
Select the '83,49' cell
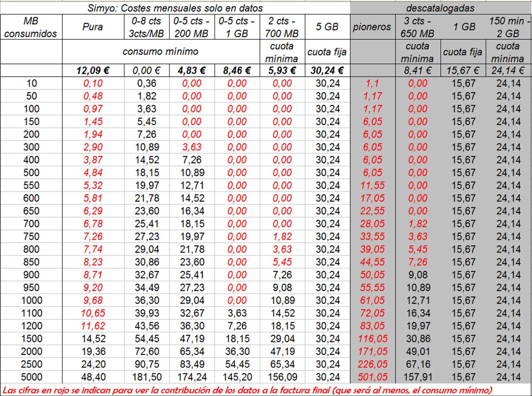(192, 365)
